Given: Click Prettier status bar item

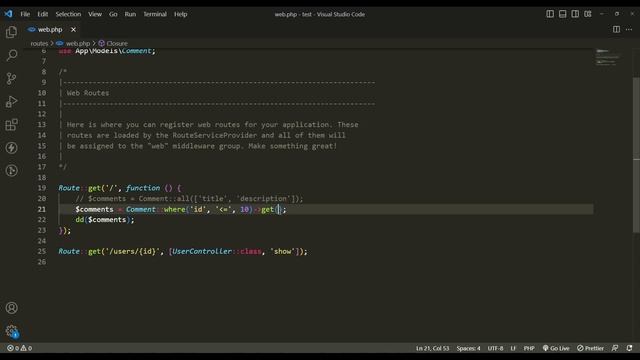Looking at the screenshot, I should 590,348.
